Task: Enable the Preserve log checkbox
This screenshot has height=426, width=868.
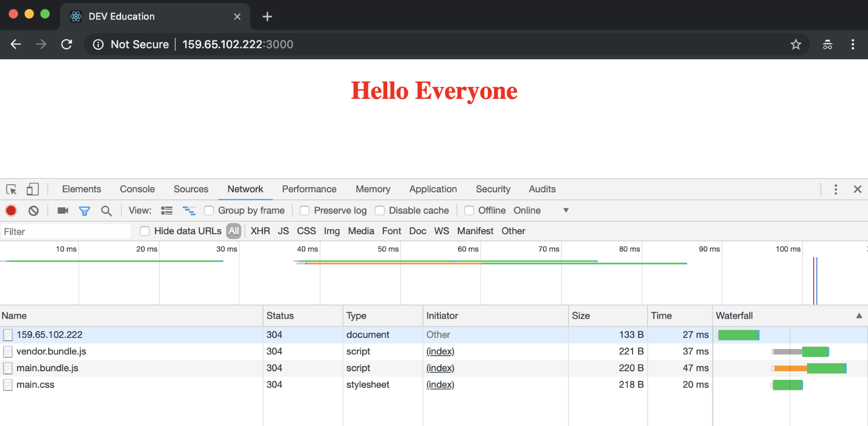Action: [x=305, y=211]
